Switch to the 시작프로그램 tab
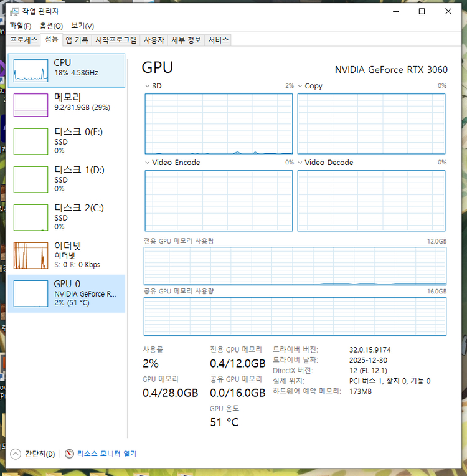The image size is (467, 476). point(116,40)
